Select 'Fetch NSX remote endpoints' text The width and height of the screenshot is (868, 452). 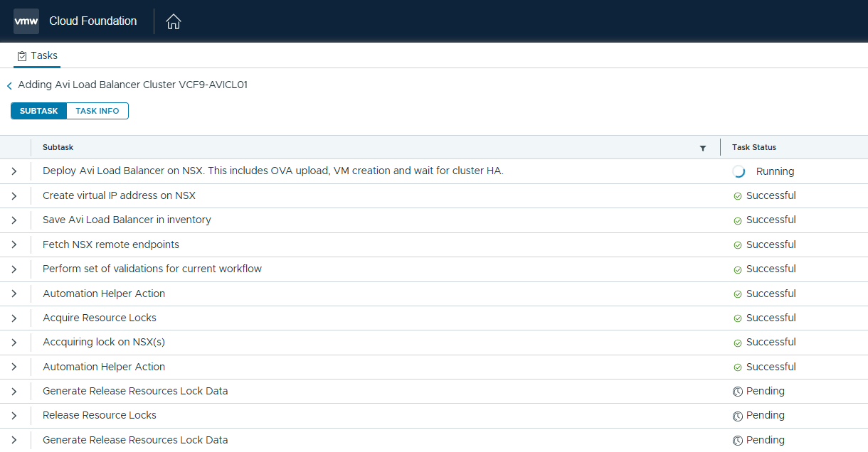111,244
